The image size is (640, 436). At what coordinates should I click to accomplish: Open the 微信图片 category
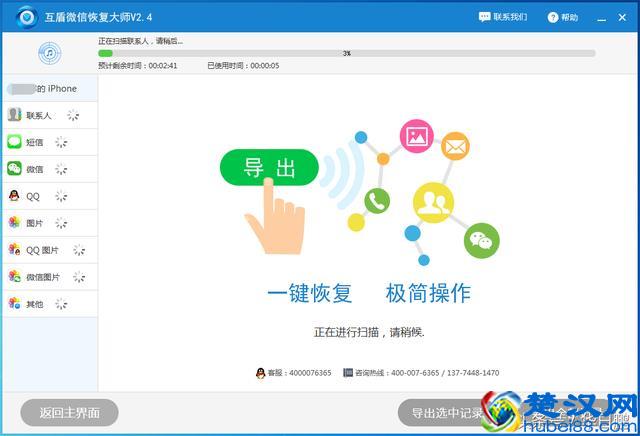pyautogui.click(x=50, y=277)
